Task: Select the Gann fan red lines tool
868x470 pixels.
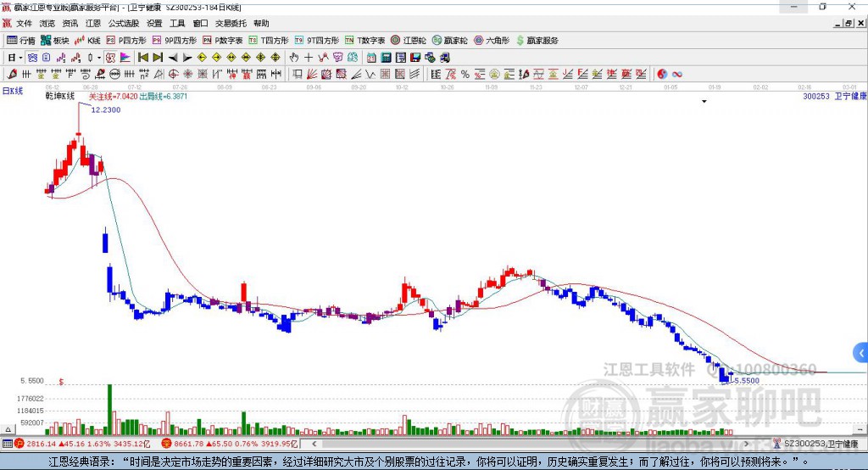Action: click(x=312, y=75)
